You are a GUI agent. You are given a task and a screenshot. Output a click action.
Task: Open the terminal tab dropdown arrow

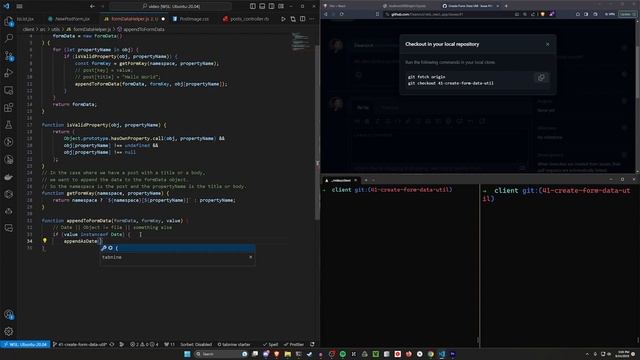coord(373,180)
